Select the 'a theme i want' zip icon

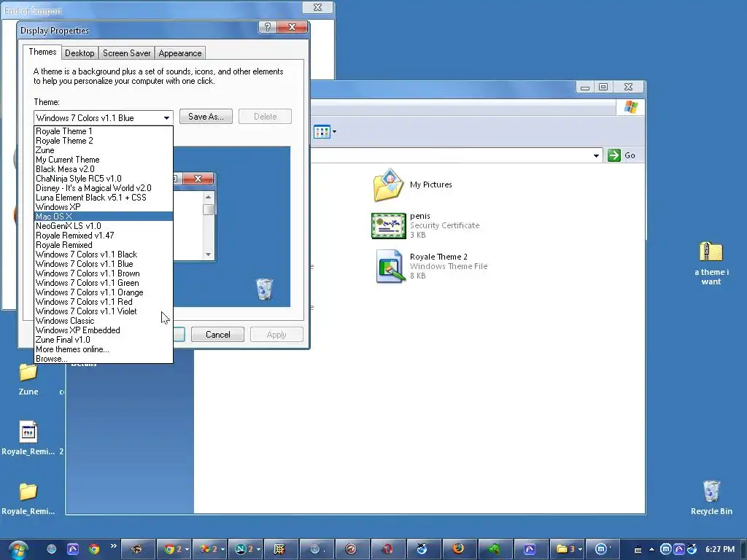[711, 263]
